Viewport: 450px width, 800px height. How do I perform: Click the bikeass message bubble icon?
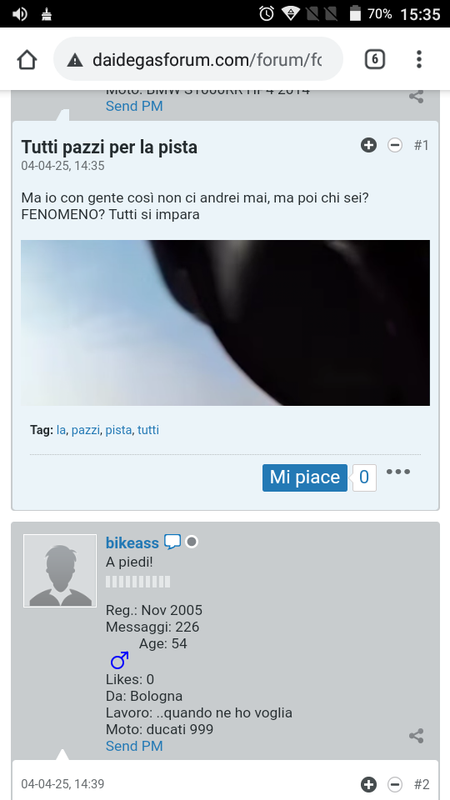[172, 542]
